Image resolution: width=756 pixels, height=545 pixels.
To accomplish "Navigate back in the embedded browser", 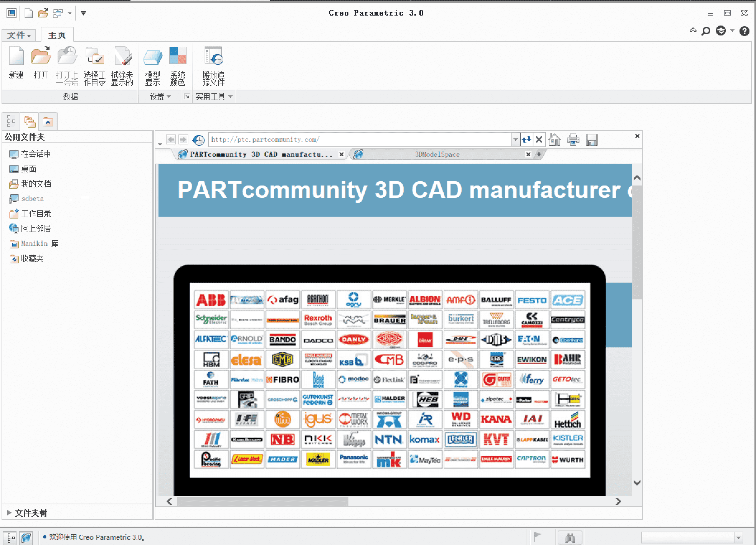I will tap(171, 139).
